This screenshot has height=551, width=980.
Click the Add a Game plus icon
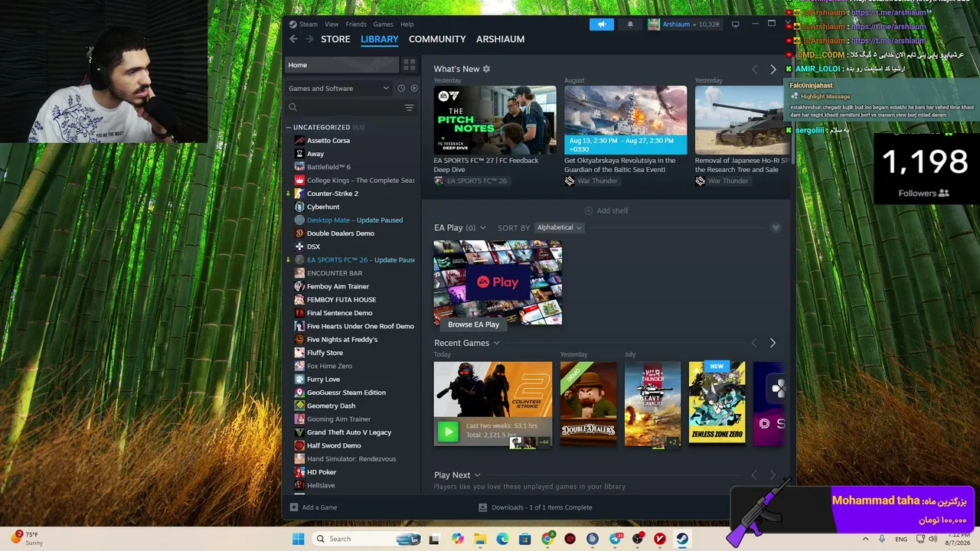coord(294,507)
